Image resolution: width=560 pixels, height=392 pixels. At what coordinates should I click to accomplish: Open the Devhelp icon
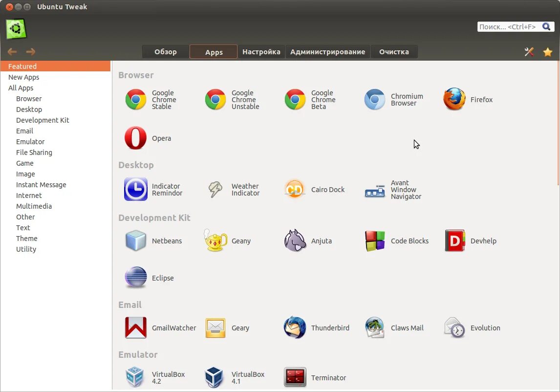(x=454, y=240)
